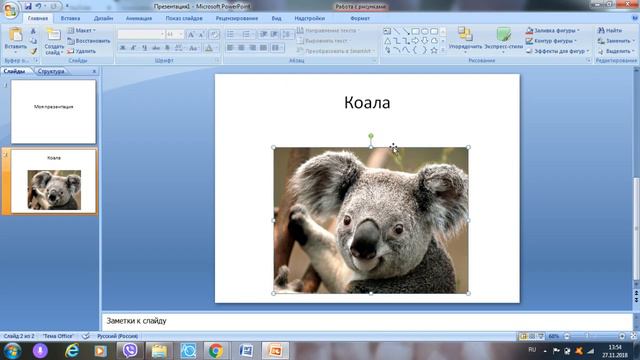Click Заменить (Replace) button
The image size is (640, 360).
pos(616,41)
